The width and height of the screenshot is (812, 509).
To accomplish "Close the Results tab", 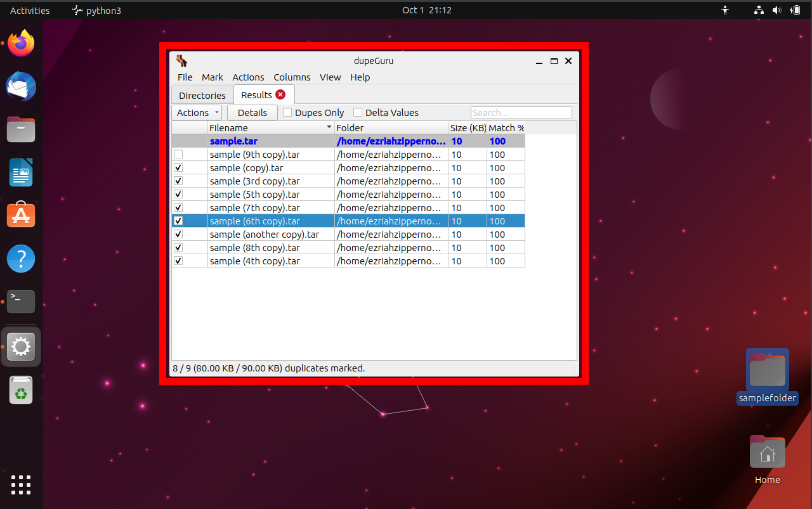I will tap(282, 94).
